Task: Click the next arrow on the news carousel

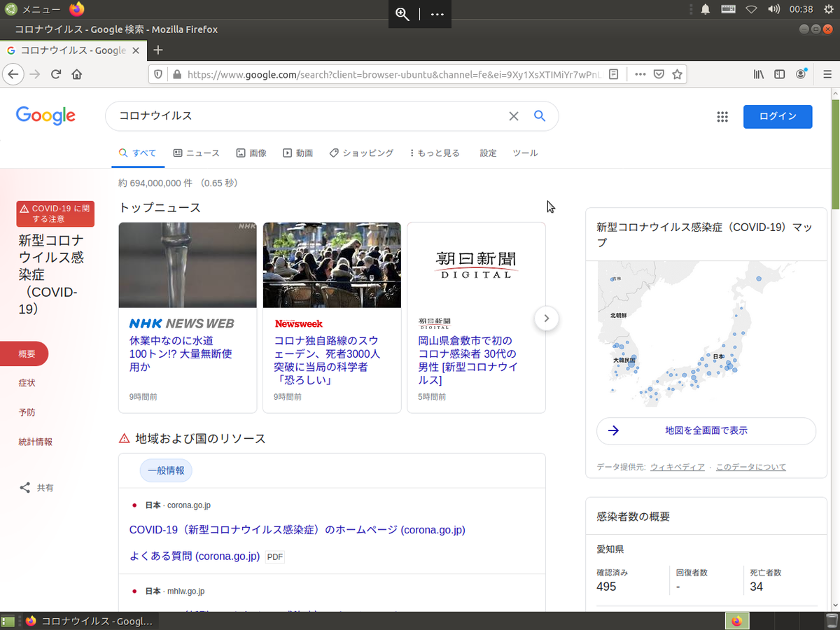Action: (x=546, y=318)
